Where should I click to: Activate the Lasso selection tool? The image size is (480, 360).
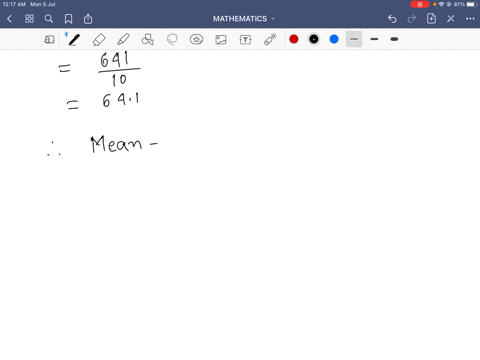pyautogui.click(x=172, y=40)
